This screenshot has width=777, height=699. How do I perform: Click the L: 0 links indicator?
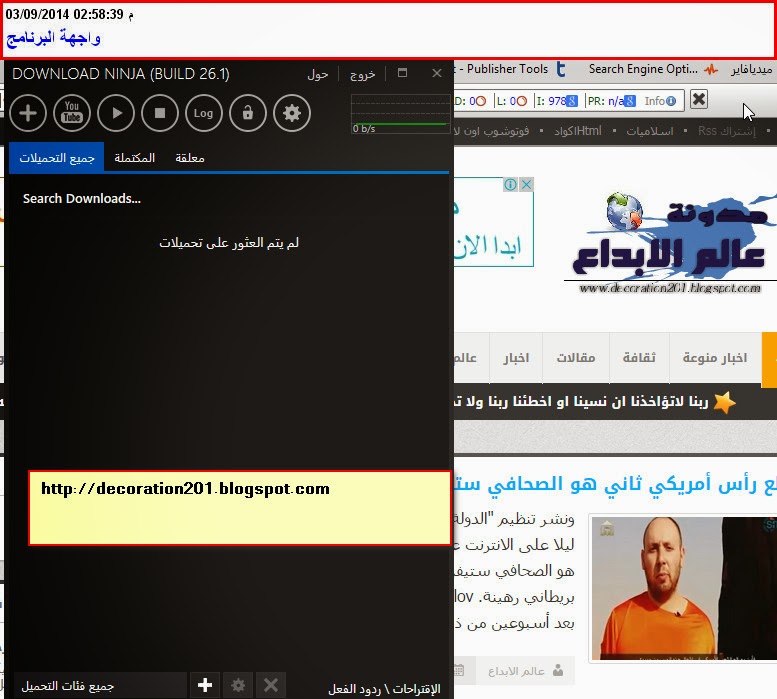point(512,101)
